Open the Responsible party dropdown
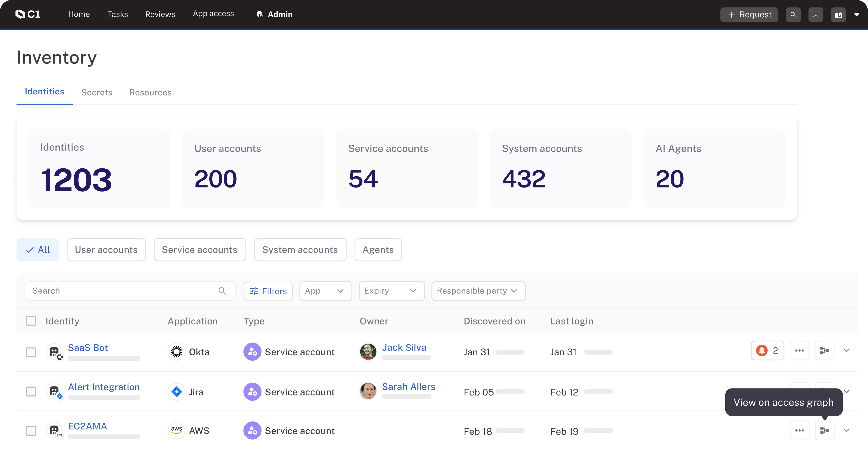 [478, 291]
